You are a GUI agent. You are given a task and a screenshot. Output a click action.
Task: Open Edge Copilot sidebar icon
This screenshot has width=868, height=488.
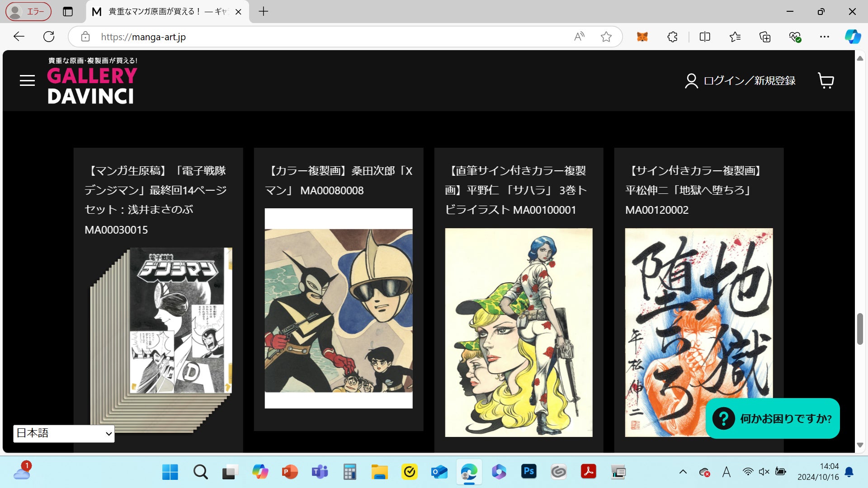coord(853,37)
